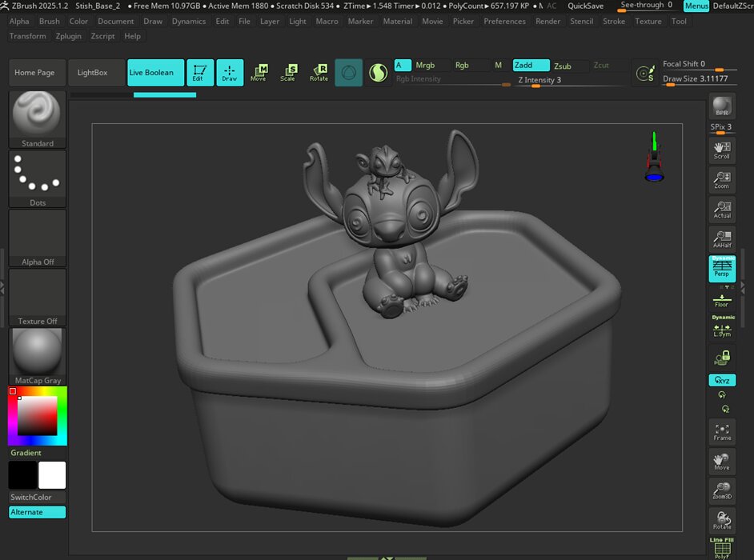Open the Stroke menu
Image resolution: width=754 pixels, height=560 pixels.
tap(614, 21)
